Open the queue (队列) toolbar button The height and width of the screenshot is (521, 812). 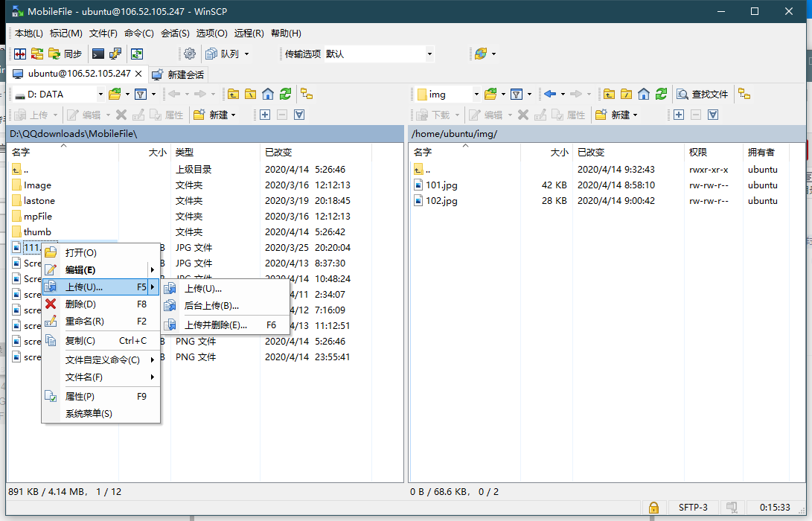(222, 54)
